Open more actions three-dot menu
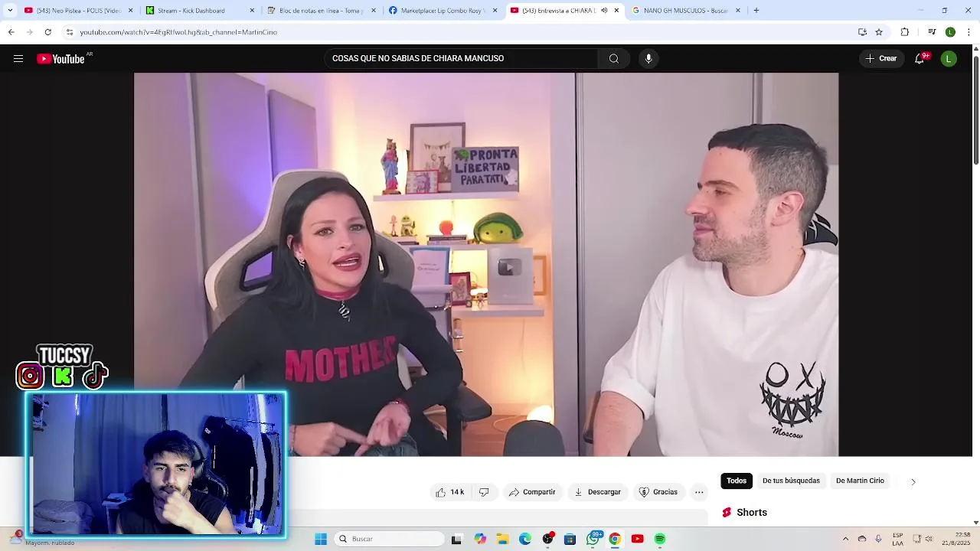Image resolution: width=980 pixels, height=551 pixels. coord(699,492)
